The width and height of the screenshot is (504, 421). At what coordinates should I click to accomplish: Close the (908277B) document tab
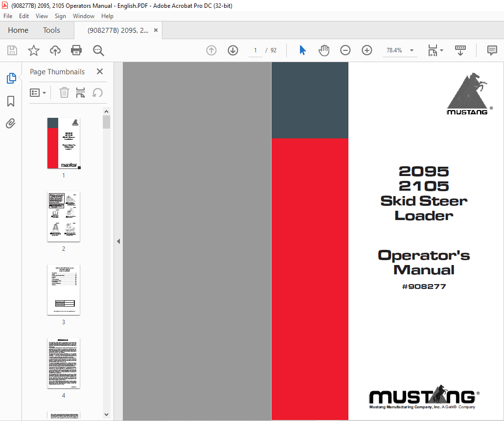(x=156, y=30)
